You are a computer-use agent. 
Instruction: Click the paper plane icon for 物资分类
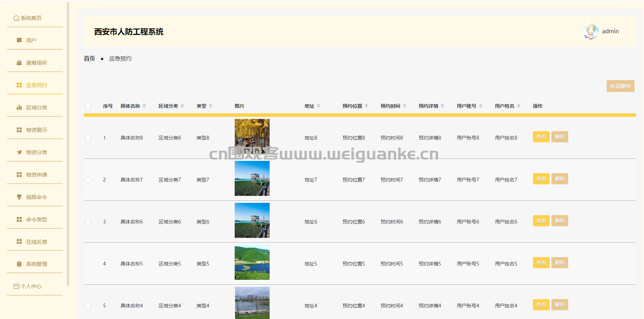pos(19,153)
